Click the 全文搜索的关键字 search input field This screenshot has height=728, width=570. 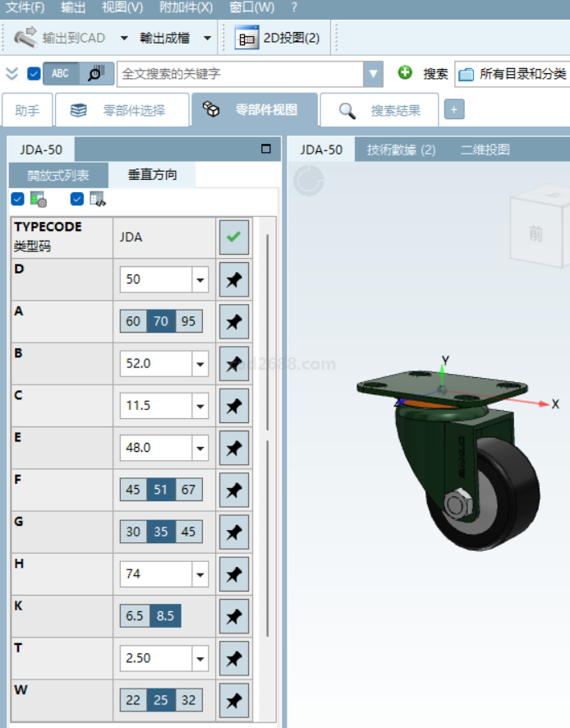coord(240,74)
